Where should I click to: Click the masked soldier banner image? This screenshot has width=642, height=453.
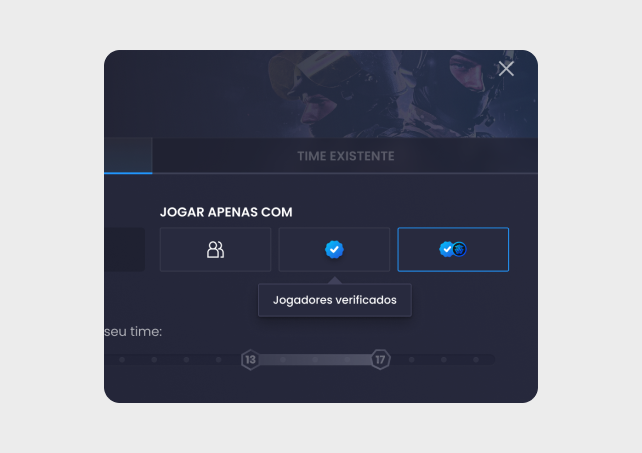click(400, 95)
